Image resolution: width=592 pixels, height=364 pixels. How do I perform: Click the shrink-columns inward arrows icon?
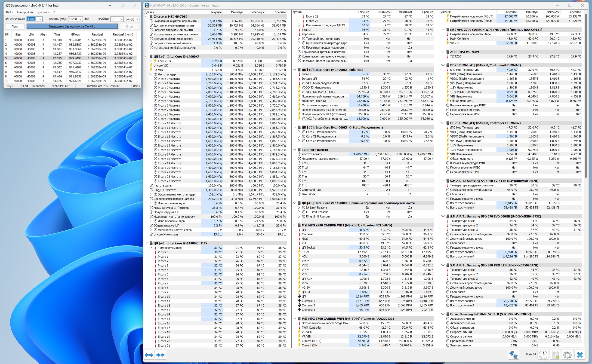(160, 355)
